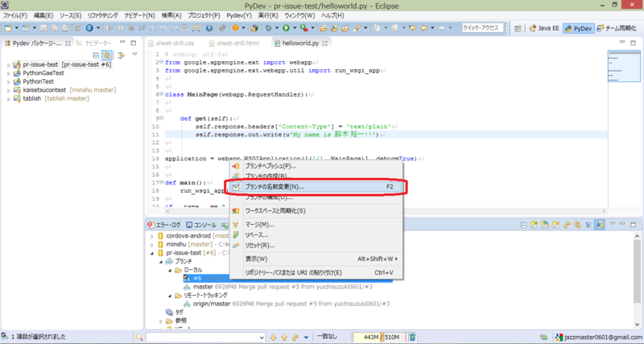Screen dimensions: 644x344
Task: Open the エラー・ログ view tab
Action: (x=164, y=225)
